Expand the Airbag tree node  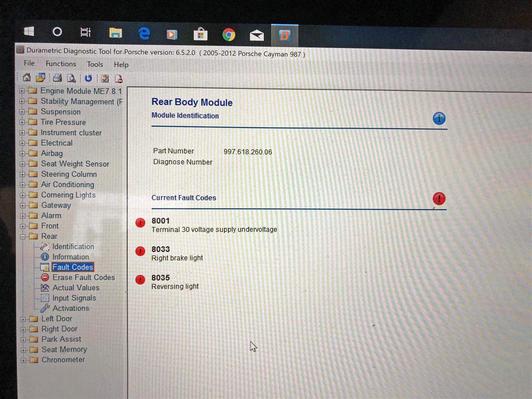pyautogui.click(x=22, y=153)
